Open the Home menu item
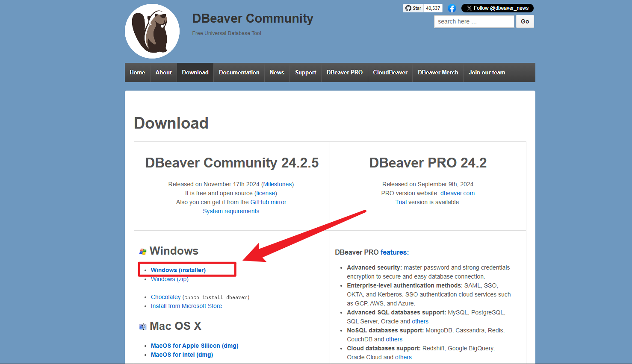The height and width of the screenshot is (364, 632). tap(137, 72)
